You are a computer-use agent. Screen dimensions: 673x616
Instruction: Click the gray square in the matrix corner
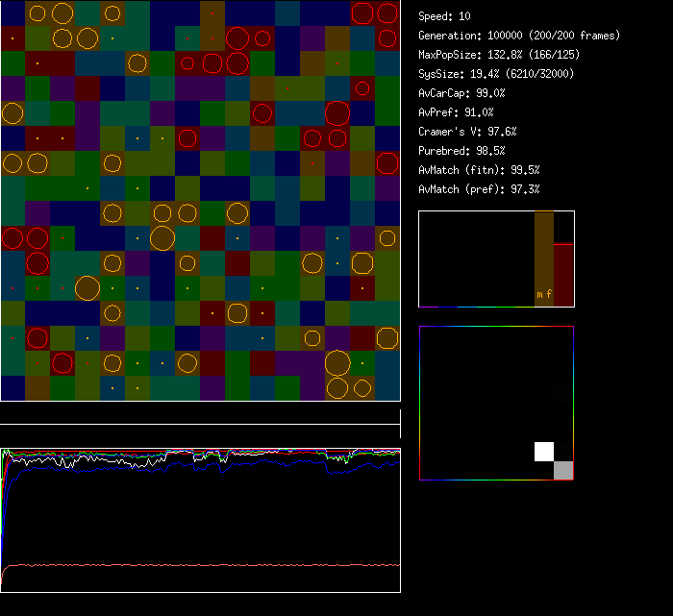pos(563,470)
